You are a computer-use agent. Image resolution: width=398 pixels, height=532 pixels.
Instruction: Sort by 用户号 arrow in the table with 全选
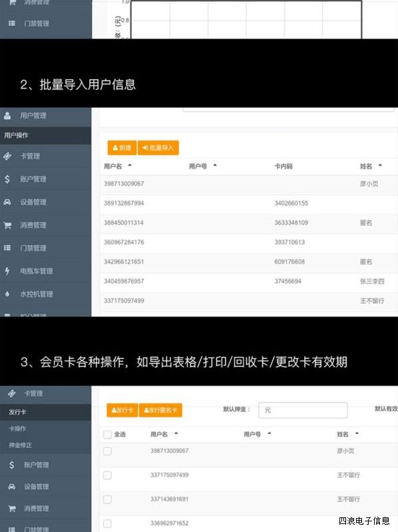point(270,434)
